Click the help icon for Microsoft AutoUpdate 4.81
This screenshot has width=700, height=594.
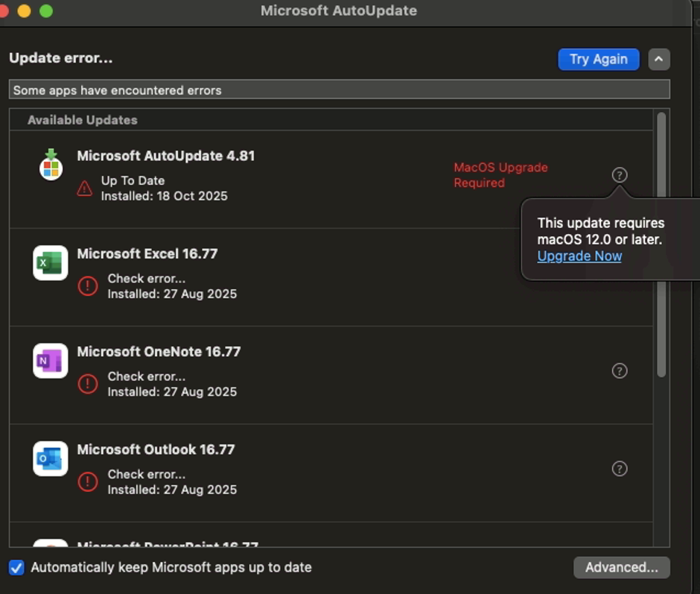point(620,174)
